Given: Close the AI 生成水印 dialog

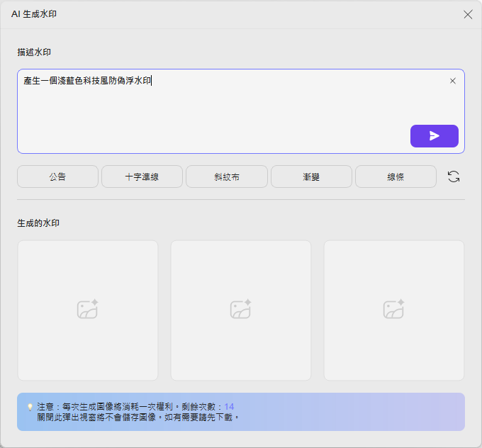Looking at the screenshot, I should coord(468,14).
